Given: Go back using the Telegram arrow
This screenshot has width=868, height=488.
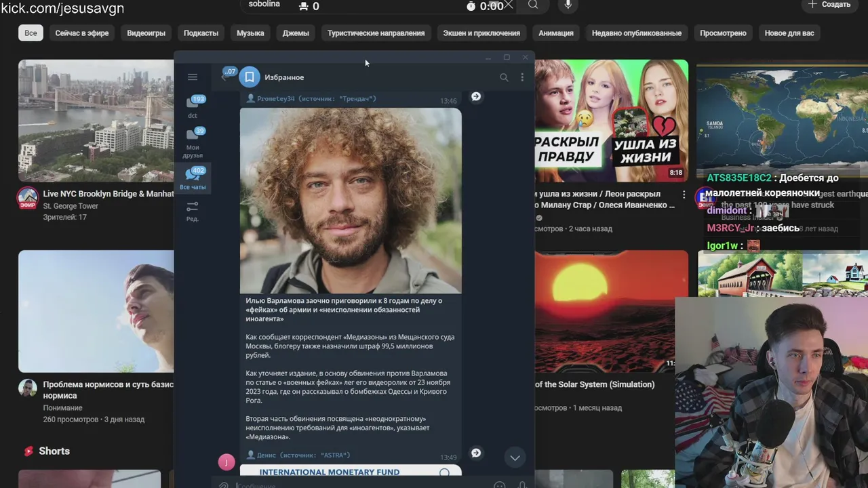Looking at the screenshot, I should 226,77.
